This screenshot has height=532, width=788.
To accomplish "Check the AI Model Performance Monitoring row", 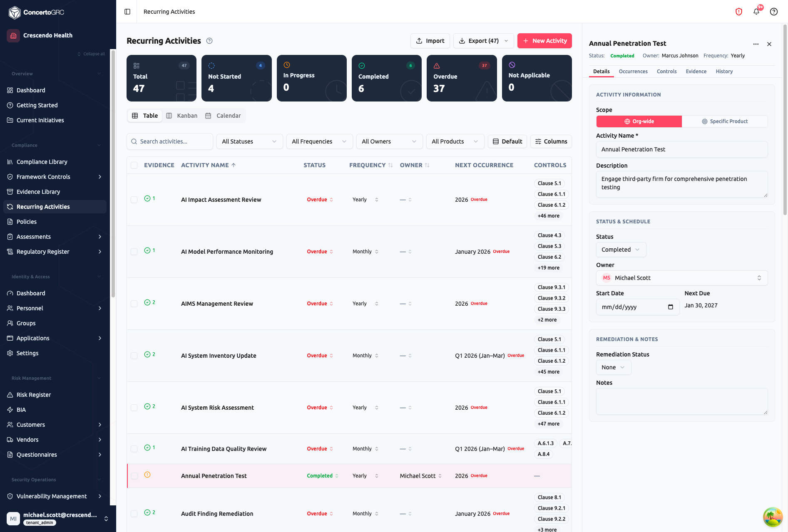I will 134,252.
